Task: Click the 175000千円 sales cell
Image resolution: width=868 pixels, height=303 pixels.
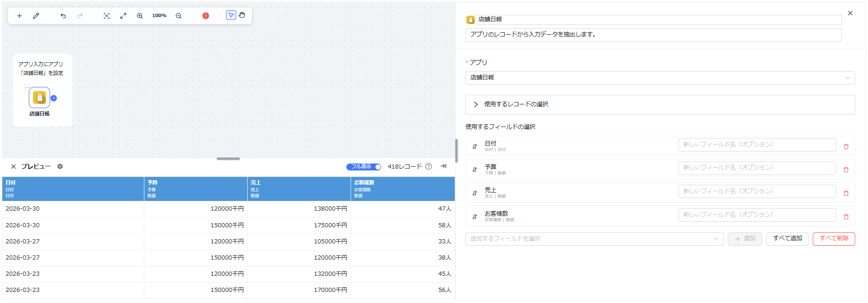Action: (299, 225)
